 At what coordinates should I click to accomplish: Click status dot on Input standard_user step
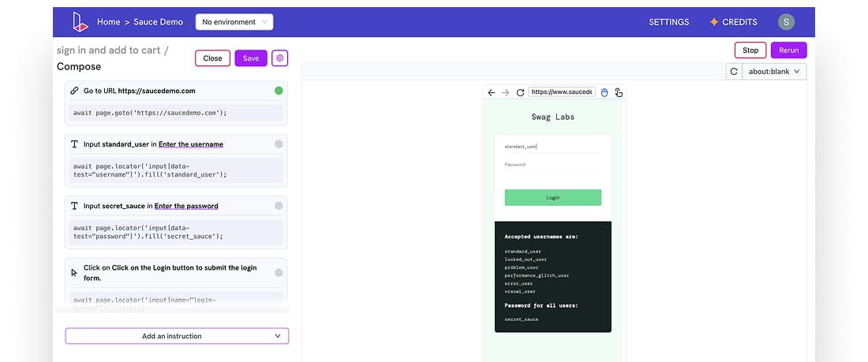pyautogui.click(x=279, y=144)
